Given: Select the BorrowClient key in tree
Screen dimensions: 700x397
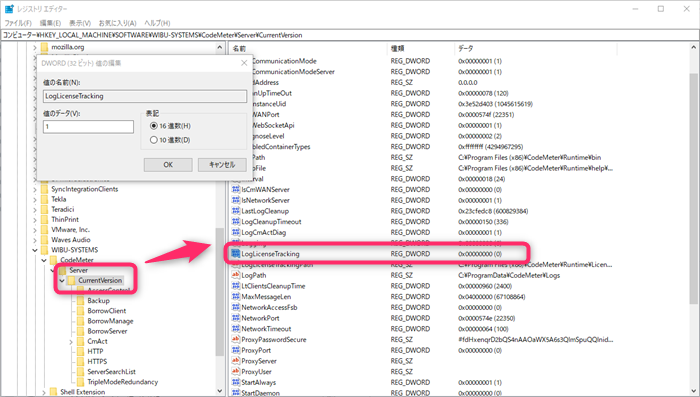Looking at the screenshot, I should (x=107, y=311).
